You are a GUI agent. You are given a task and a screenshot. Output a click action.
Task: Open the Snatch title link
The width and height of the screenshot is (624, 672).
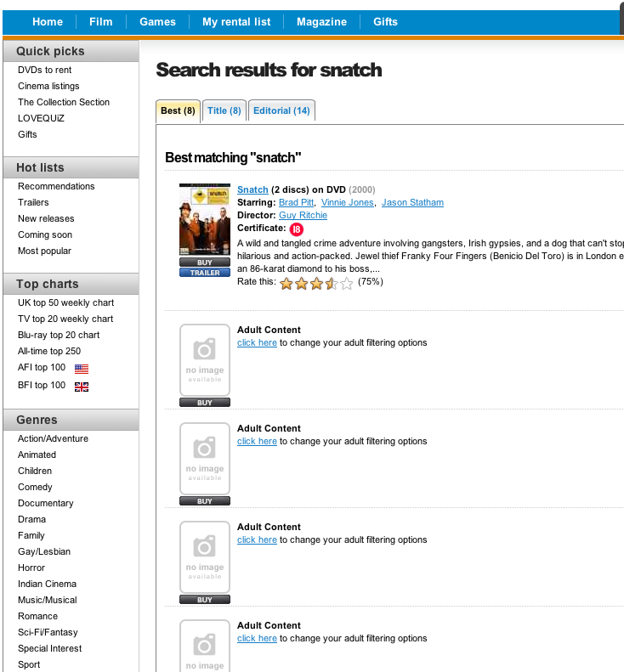pyautogui.click(x=252, y=189)
